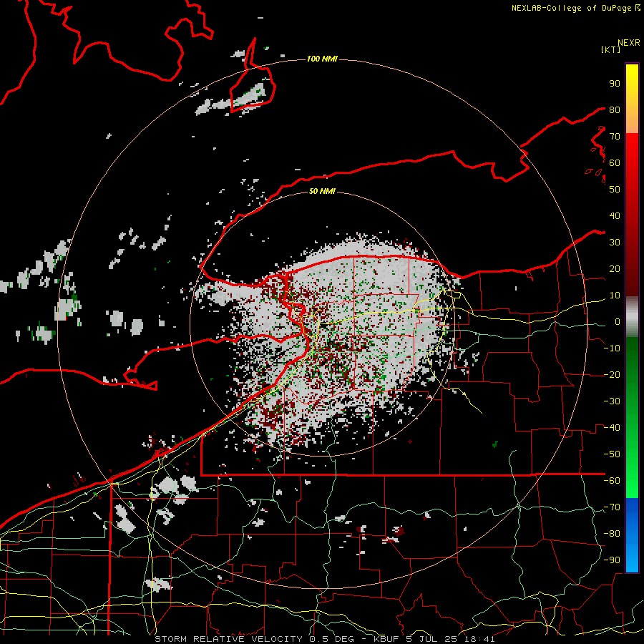
Task: Click the blue bottom segment of color bar
Action: [x=632, y=535]
